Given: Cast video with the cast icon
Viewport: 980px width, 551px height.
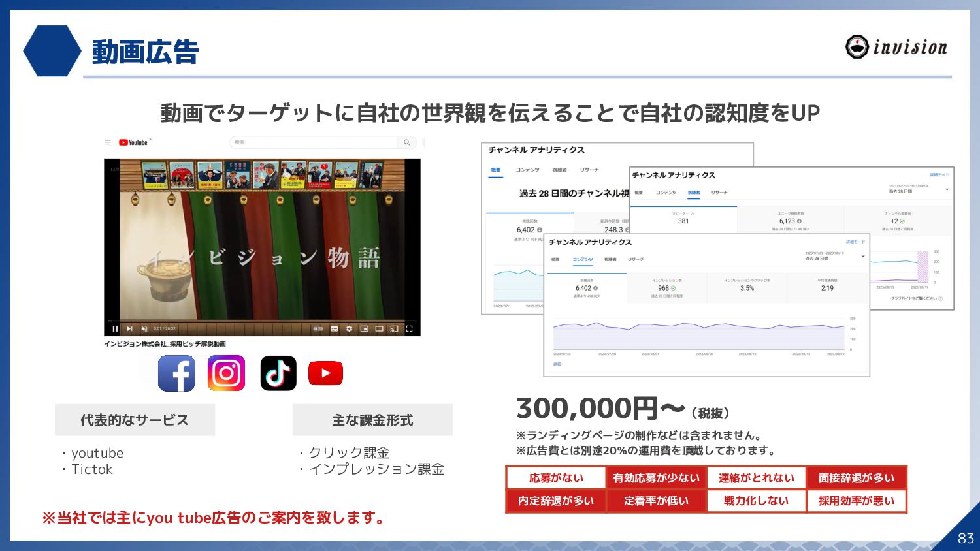Looking at the screenshot, I should [394, 329].
